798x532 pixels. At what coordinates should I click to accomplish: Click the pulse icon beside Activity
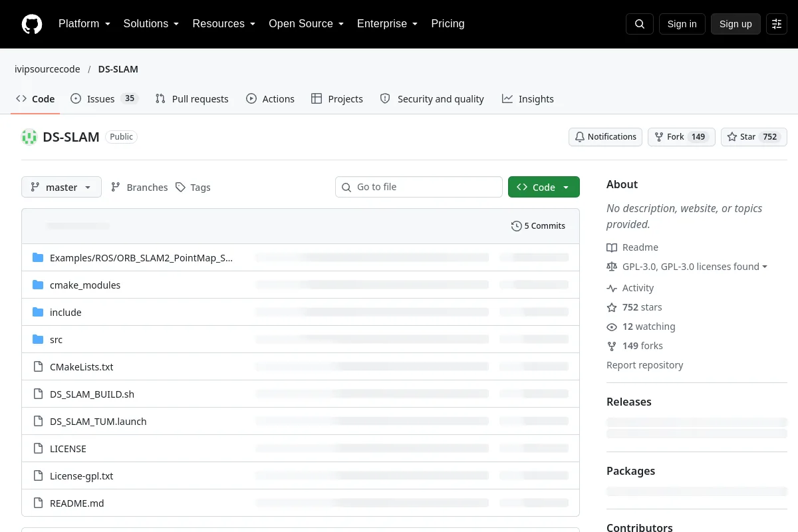612,288
